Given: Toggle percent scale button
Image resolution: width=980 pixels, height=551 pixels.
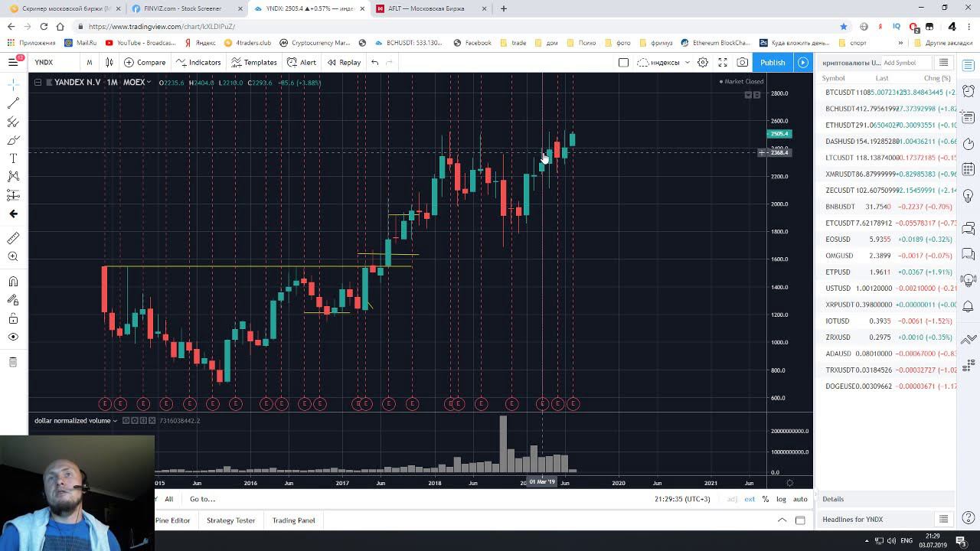Looking at the screenshot, I should tap(766, 499).
